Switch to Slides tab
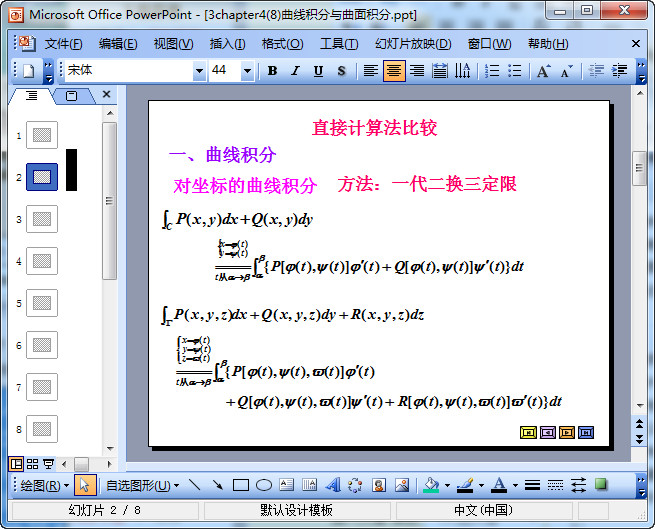The height and width of the screenshot is (529, 655). pos(72,96)
